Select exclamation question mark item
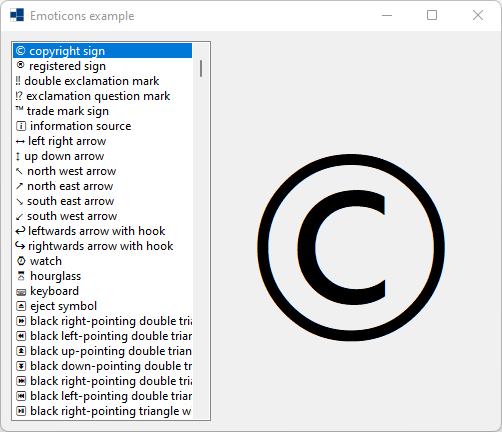This screenshot has width=502, height=432. click(x=102, y=96)
